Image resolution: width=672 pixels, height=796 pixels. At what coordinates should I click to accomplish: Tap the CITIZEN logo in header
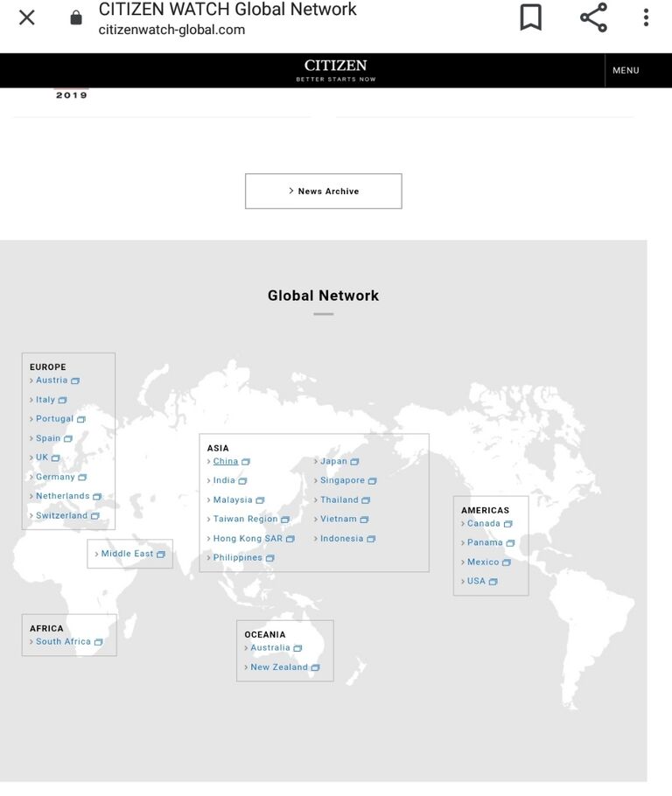(336, 70)
